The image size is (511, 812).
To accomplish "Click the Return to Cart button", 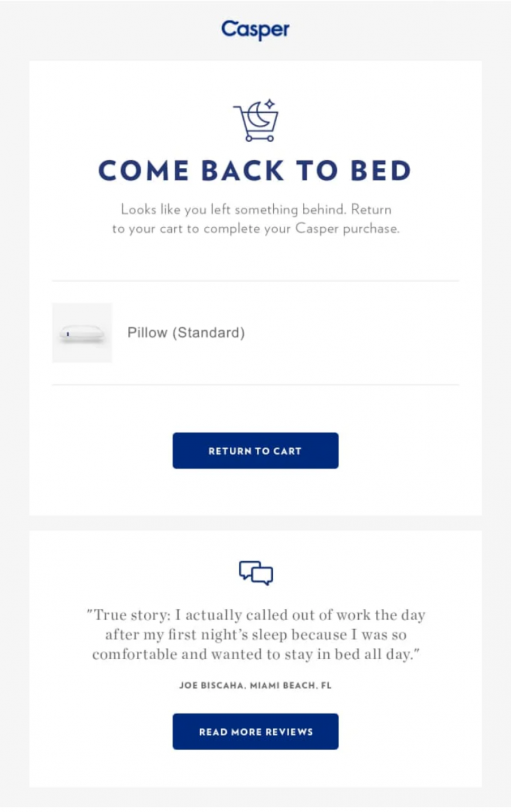I will click(x=255, y=450).
